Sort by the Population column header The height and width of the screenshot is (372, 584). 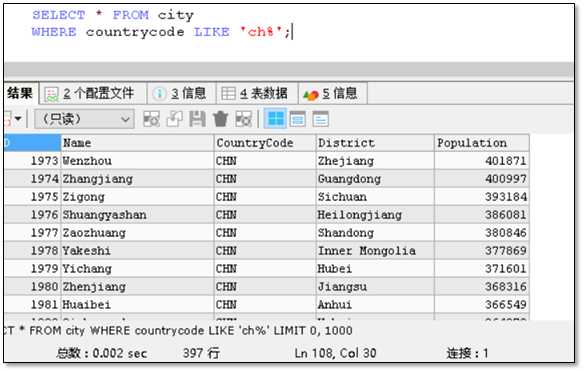(482, 143)
